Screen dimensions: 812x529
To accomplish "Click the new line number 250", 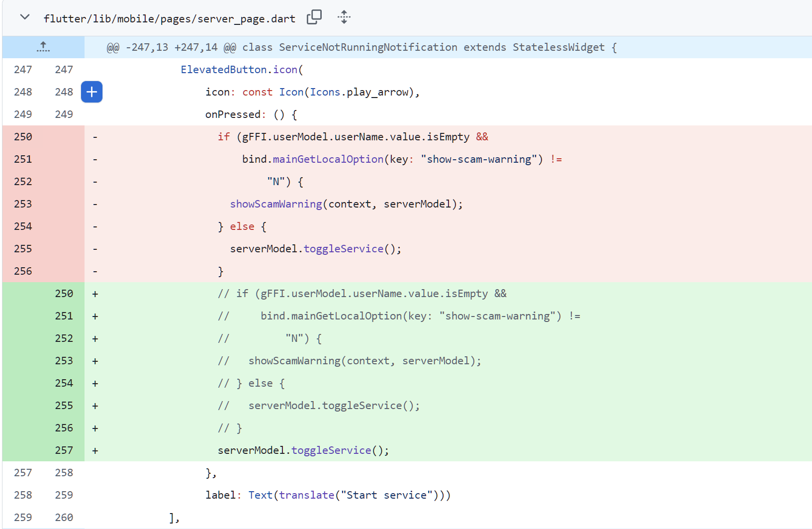I will click(64, 294).
